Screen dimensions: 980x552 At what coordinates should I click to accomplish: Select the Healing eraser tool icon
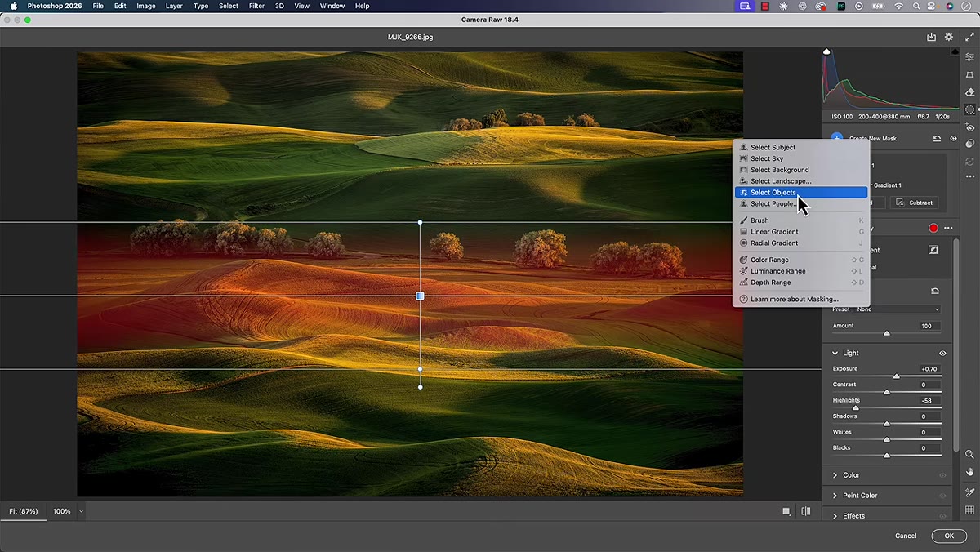969,93
